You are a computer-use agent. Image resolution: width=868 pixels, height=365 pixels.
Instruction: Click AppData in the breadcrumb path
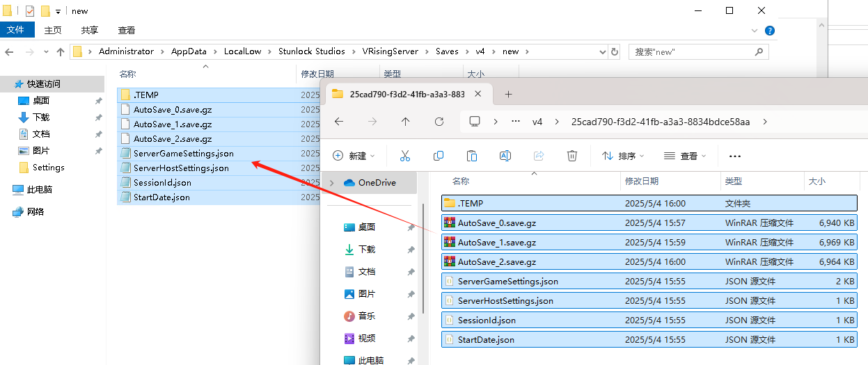(x=189, y=51)
